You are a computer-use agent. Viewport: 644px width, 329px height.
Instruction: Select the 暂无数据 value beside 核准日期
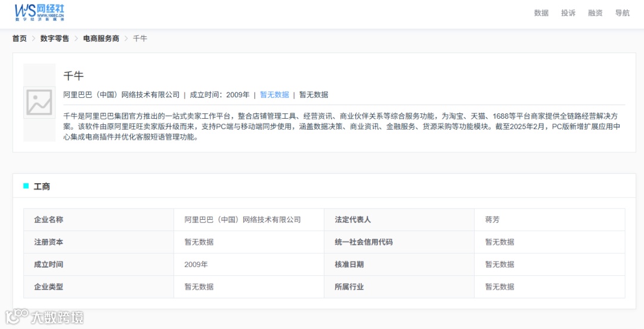click(500, 265)
